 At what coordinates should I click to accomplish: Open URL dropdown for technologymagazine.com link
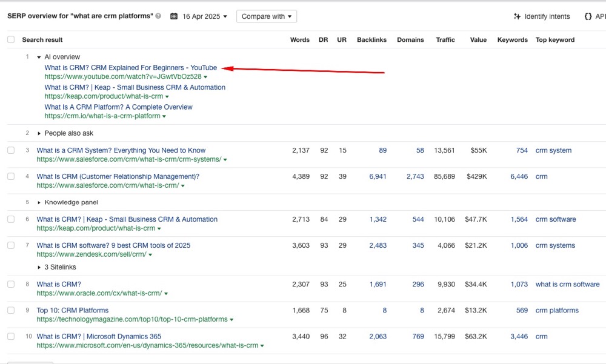[231, 320]
